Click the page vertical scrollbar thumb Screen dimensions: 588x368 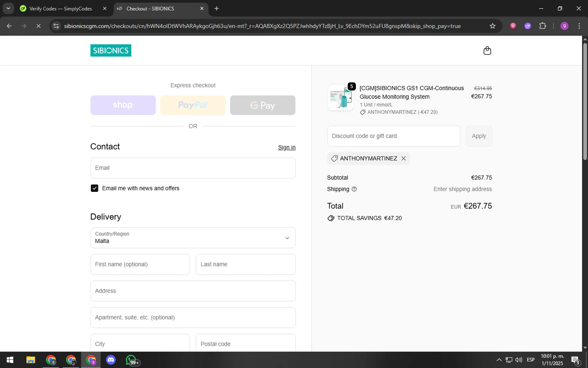(x=585, y=101)
